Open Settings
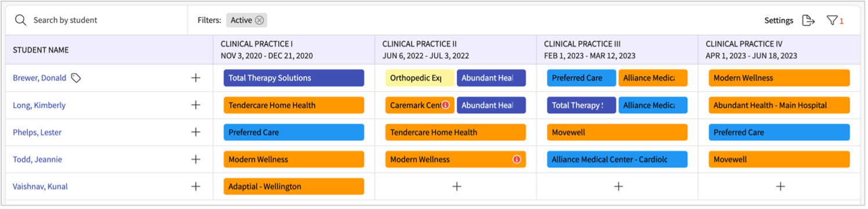 779,20
